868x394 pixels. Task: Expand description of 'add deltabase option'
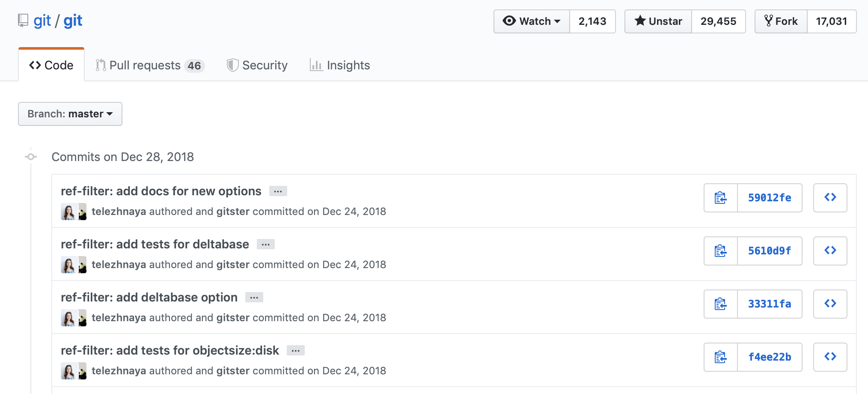pos(254,298)
